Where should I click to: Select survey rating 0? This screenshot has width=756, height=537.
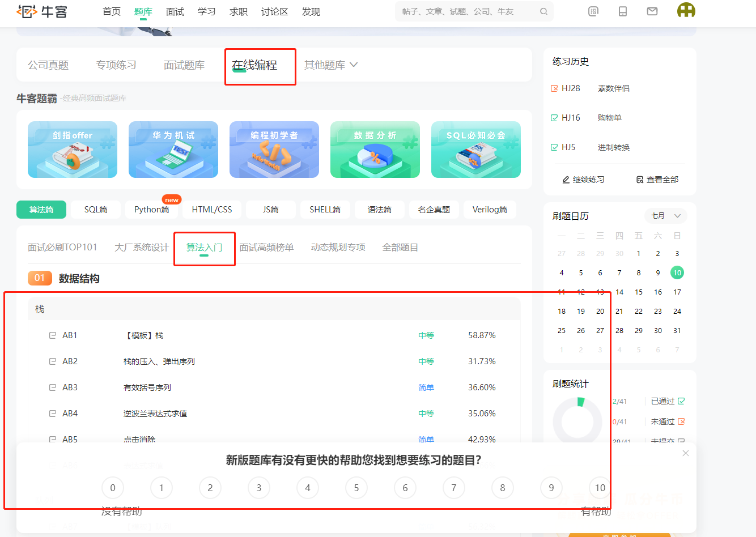pyautogui.click(x=113, y=488)
